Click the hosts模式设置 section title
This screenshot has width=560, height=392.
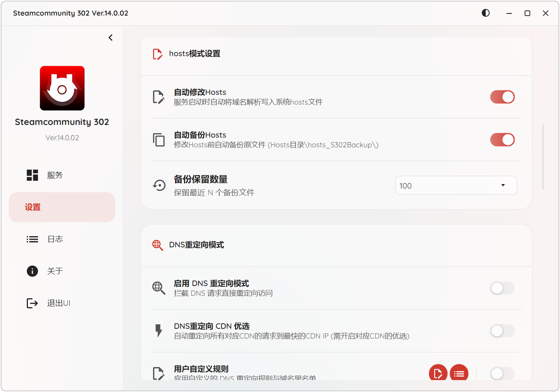195,54
